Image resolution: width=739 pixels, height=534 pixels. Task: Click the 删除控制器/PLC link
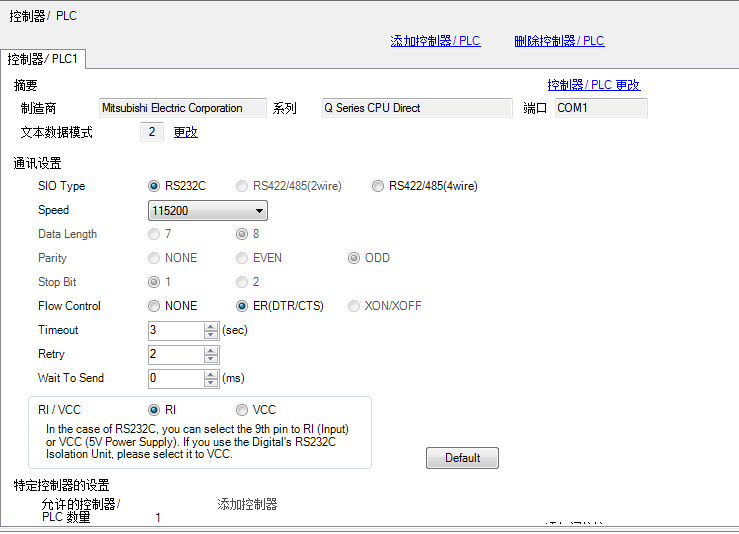tap(559, 41)
